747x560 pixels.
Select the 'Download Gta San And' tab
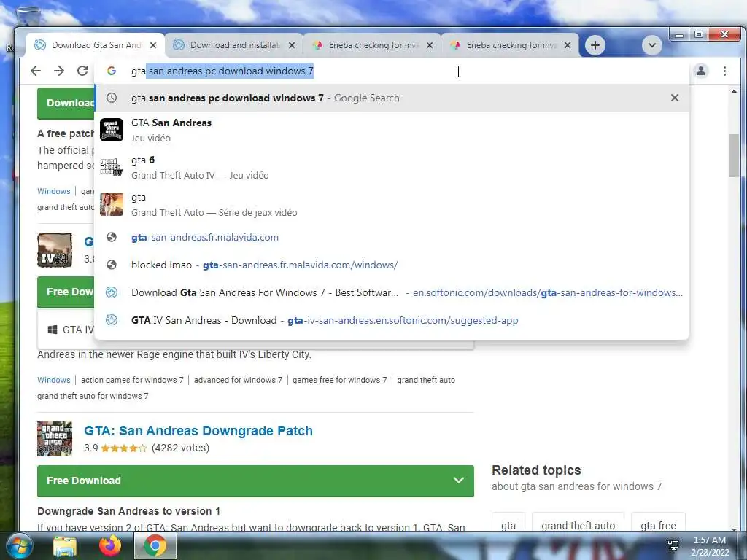96,45
